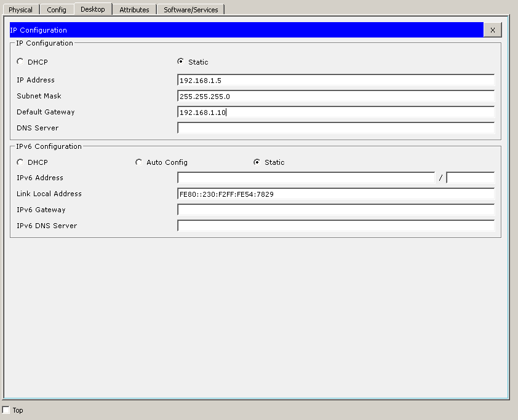The image size is (518, 420).
Task: Focus the Default Gateway field
Action: (336, 112)
